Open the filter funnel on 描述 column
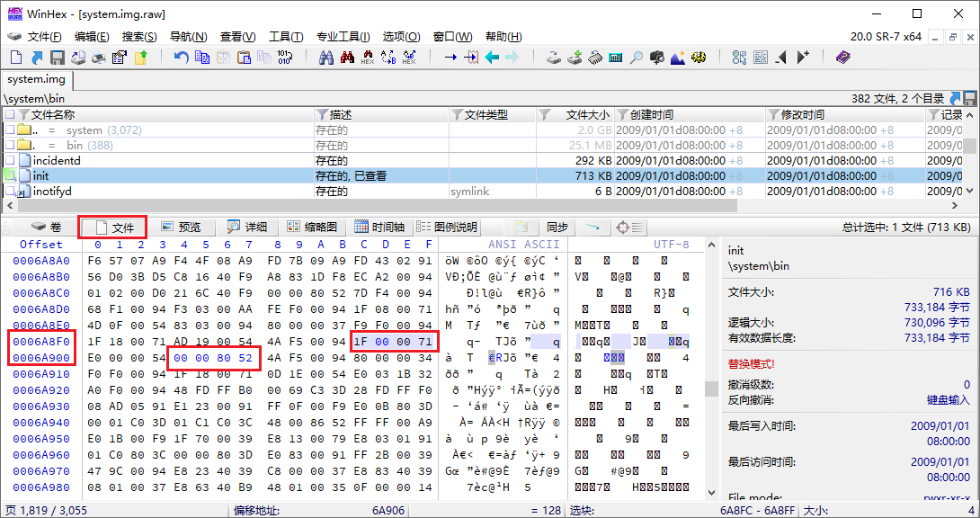Viewport: 980px width, 518px height. coord(322,115)
